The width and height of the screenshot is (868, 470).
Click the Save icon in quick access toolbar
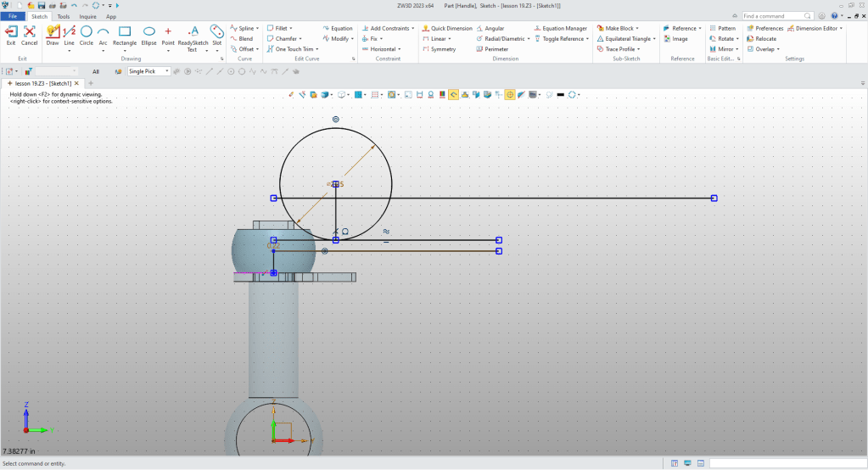41,5
